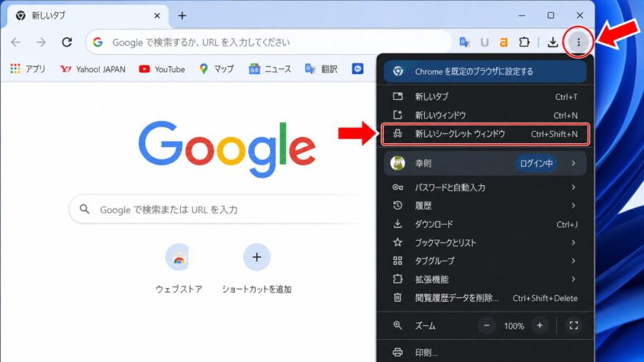
Task: Increase zoom with plus button
Action: [x=539, y=325]
